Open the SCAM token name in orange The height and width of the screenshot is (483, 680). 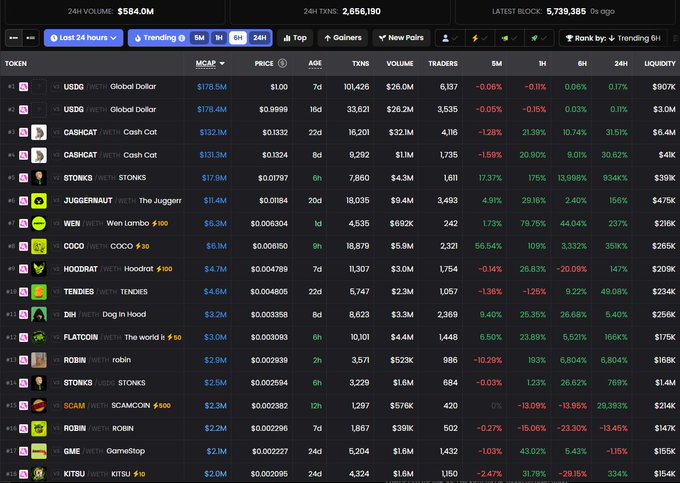coord(74,406)
